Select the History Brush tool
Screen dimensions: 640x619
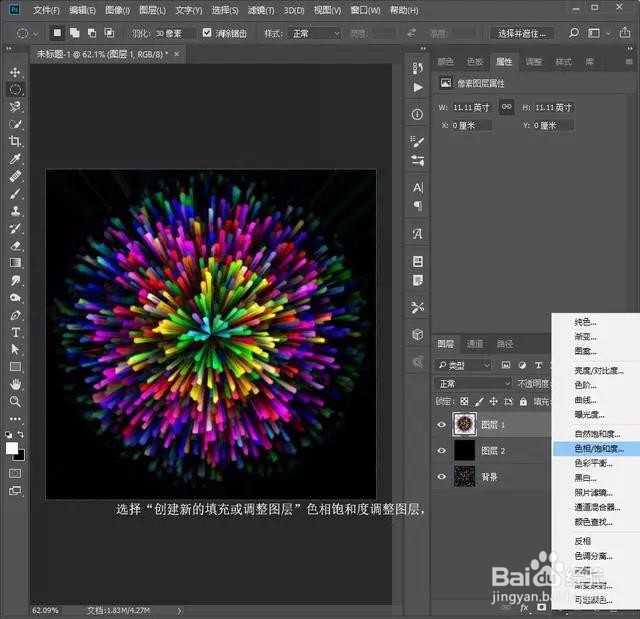15,228
